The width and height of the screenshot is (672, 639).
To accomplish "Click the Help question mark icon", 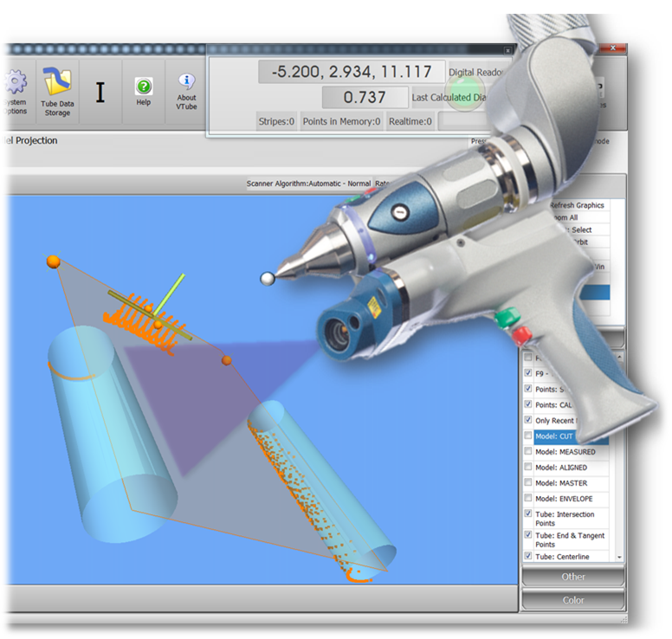I will point(143,87).
